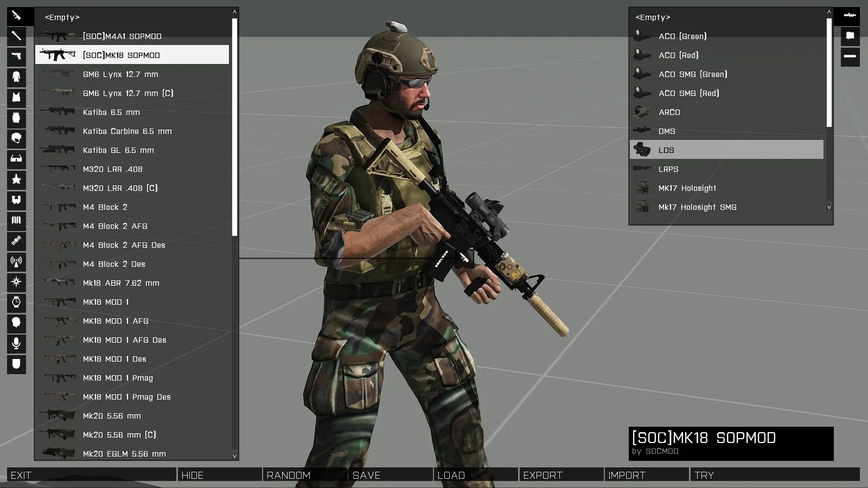Click the LOAD loadout button

[476, 474]
